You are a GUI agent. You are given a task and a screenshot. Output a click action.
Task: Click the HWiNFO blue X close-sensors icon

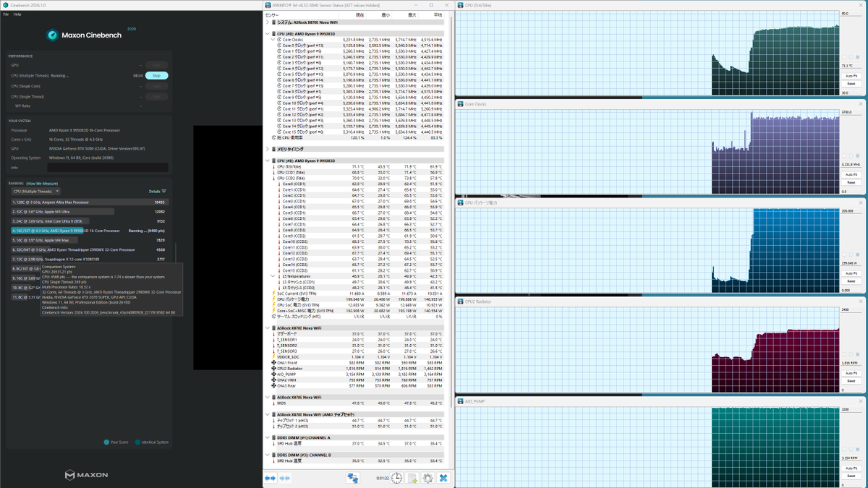[x=443, y=478]
